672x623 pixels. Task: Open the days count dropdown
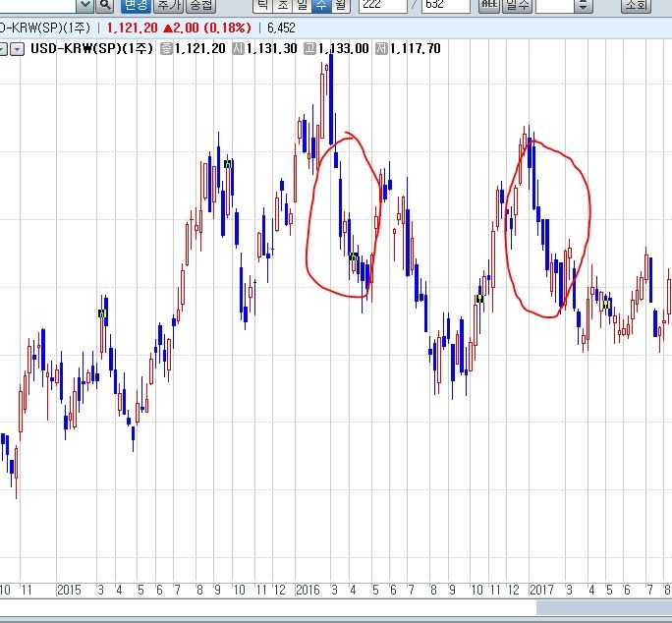tap(584, 5)
